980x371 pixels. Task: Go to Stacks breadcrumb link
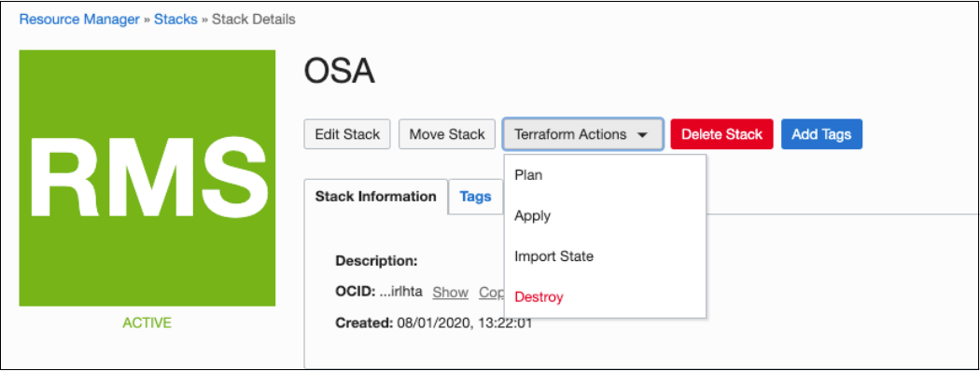(x=175, y=20)
